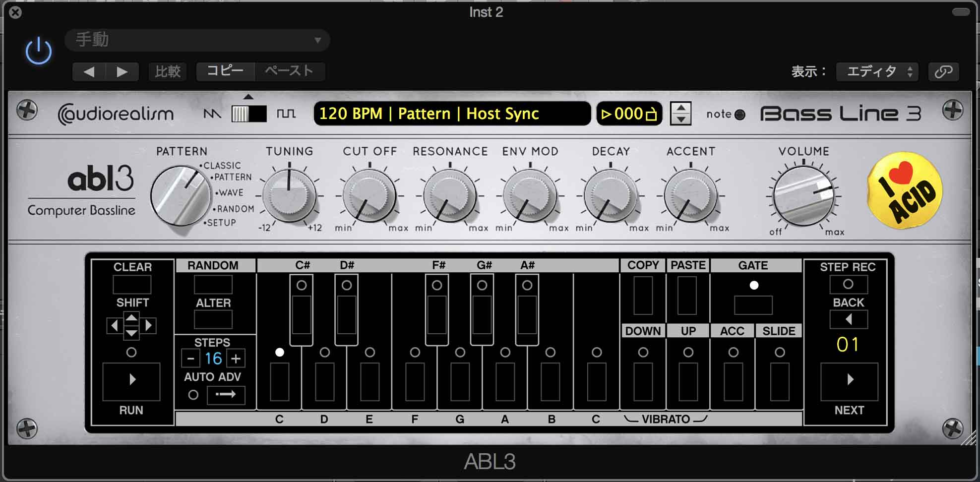Click the I love ACID badge
980x482 pixels.
tap(905, 191)
